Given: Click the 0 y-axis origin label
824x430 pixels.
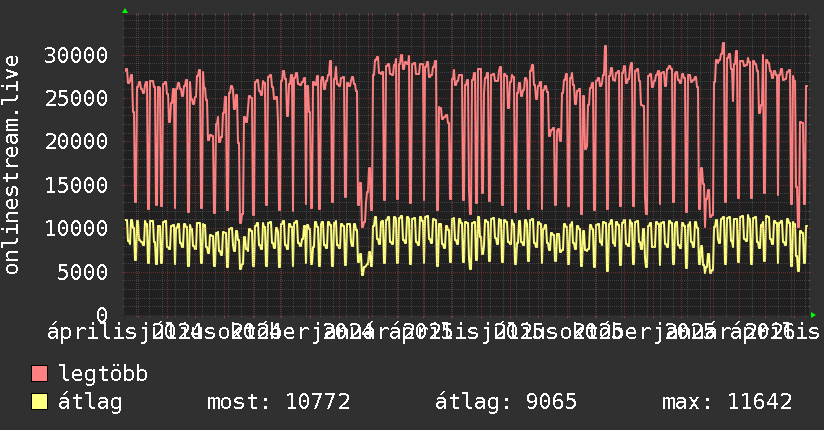Looking at the screenshot, I should click(102, 315).
